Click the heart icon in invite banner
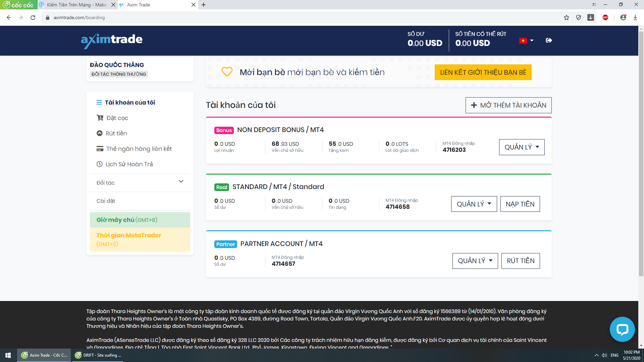 [227, 72]
